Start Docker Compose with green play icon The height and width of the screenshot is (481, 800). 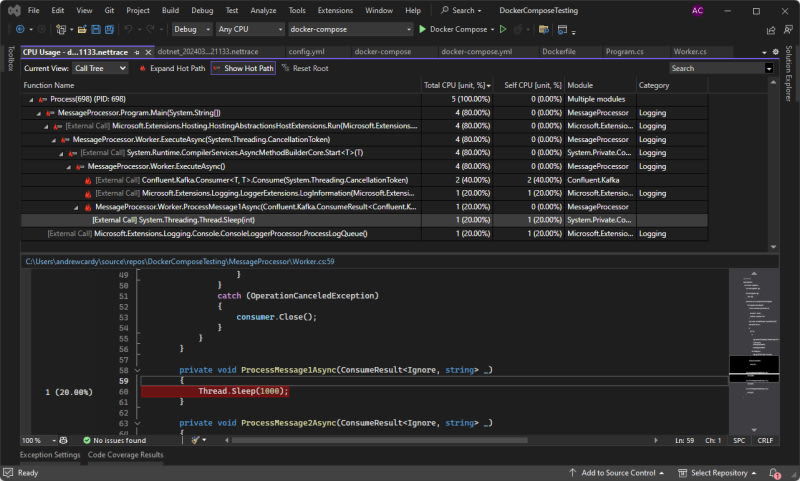(423, 29)
